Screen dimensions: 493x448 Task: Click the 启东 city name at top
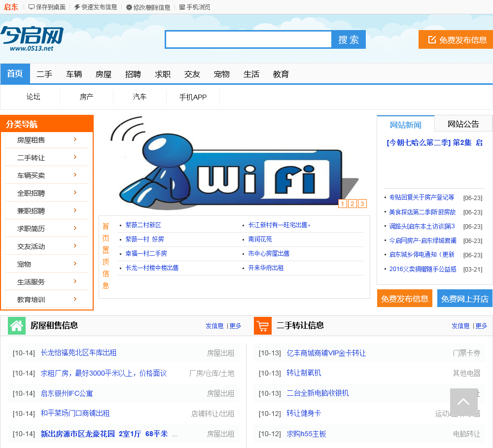(11, 7)
